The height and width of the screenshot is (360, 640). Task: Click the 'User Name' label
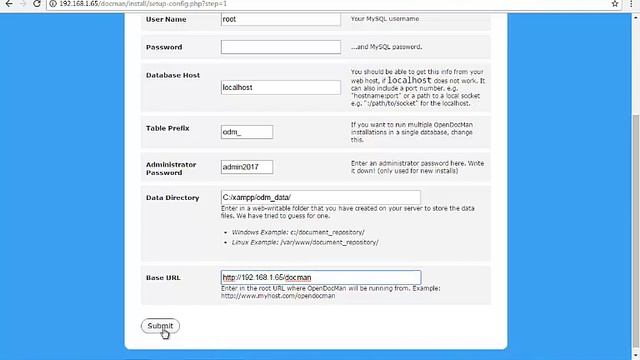[166, 19]
